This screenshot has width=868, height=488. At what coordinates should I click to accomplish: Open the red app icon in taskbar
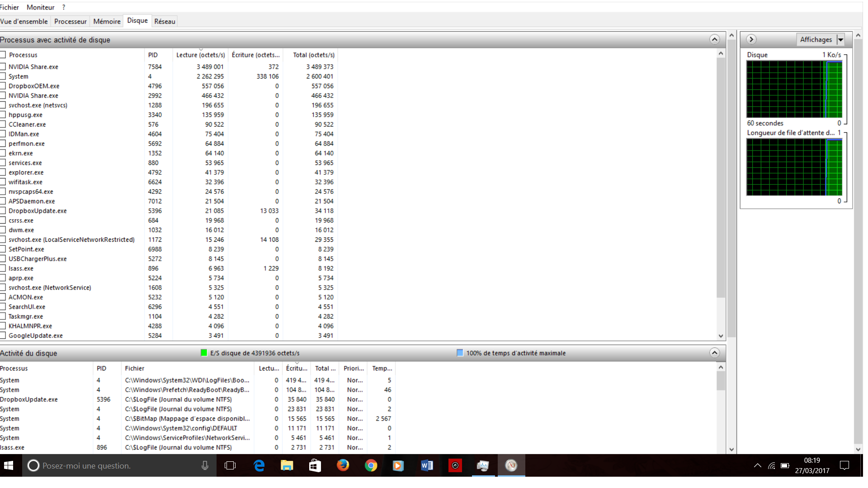click(455, 465)
